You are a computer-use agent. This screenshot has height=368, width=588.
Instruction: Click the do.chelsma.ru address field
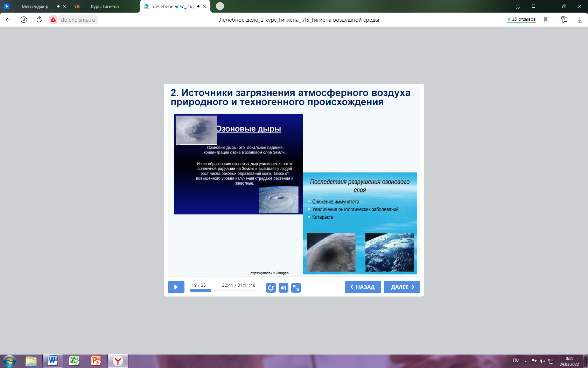pyautogui.click(x=78, y=20)
